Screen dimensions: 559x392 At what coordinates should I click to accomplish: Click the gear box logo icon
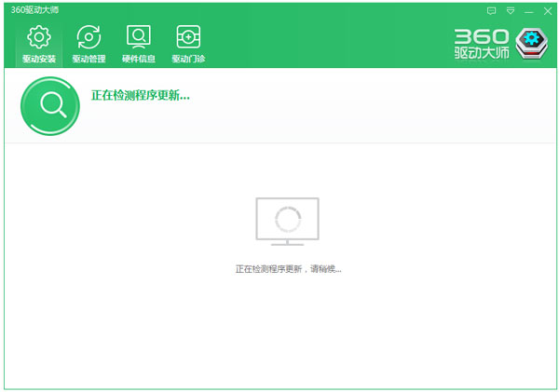tap(533, 44)
